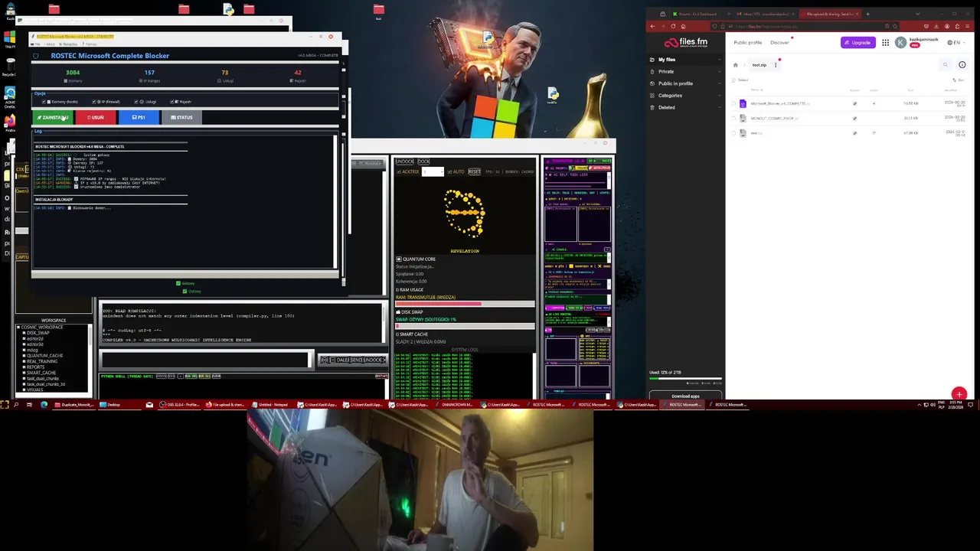Screen dimensions: 980x551
Task: Tick the checkbox for Microsoft_Blocker_v4_COMPLETE file
Action: 733,103
